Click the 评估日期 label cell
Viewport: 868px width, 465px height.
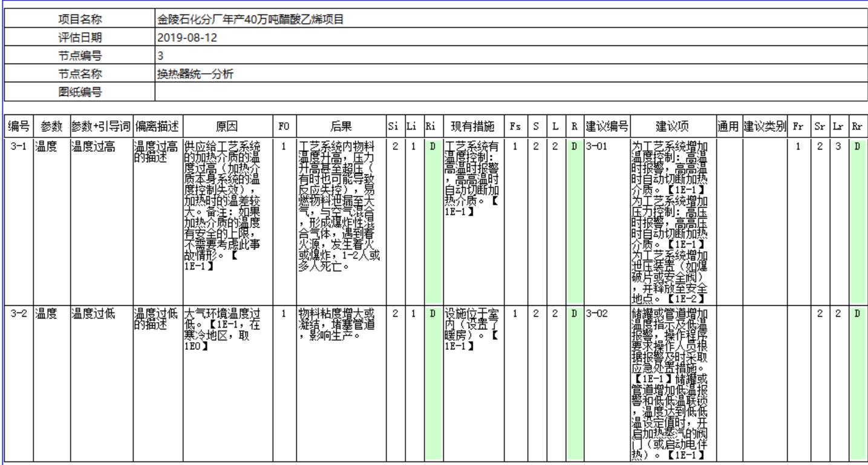(x=79, y=38)
